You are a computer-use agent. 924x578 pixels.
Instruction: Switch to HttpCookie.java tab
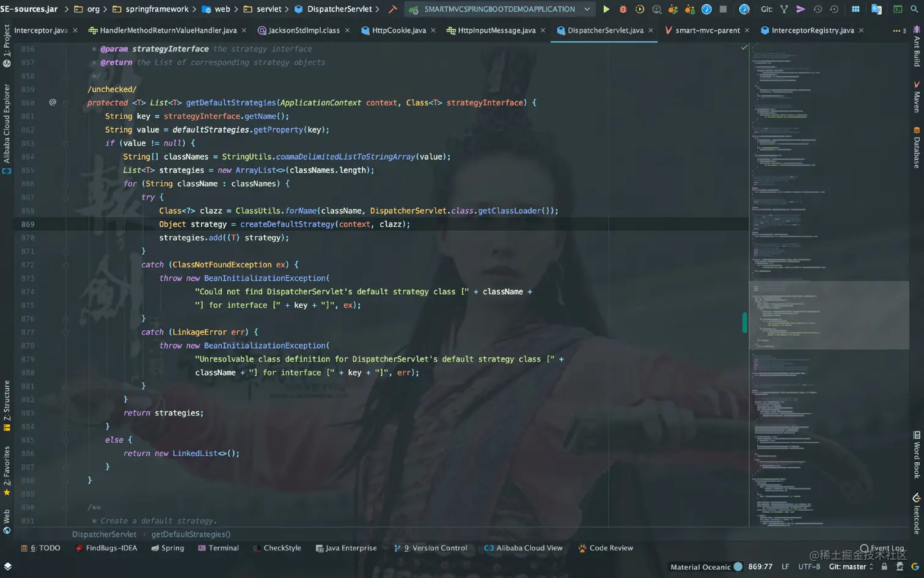pyautogui.click(x=394, y=30)
